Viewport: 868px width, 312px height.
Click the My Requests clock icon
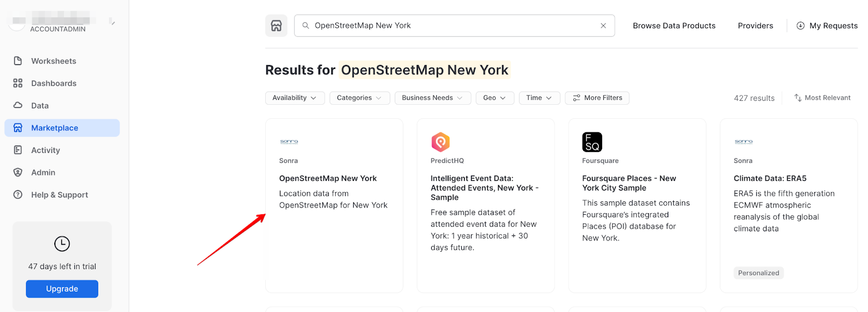tap(800, 26)
